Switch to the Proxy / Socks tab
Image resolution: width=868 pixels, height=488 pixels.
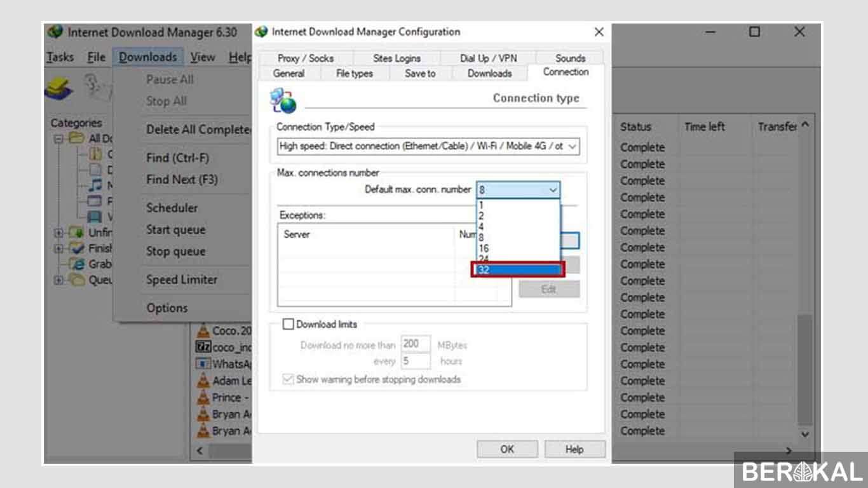pyautogui.click(x=306, y=58)
